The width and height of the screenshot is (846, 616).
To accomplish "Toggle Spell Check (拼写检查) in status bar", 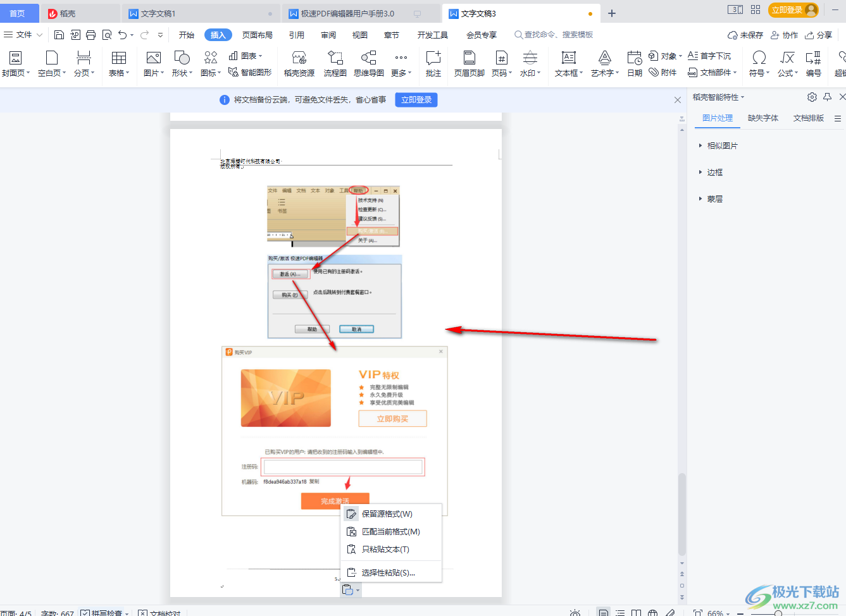I will coord(104,613).
